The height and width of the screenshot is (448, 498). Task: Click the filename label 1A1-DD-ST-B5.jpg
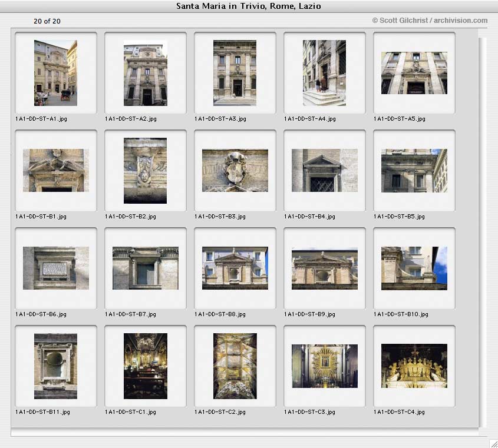[x=399, y=217]
